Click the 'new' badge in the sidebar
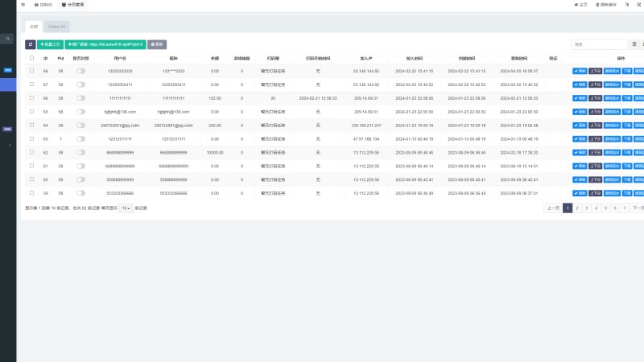The width and height of the screenshot is (644, 362). (x=7, y=129)
